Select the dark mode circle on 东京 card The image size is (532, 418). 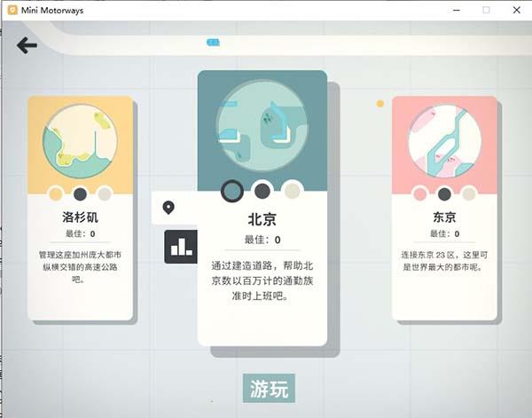tap(444, 194)
